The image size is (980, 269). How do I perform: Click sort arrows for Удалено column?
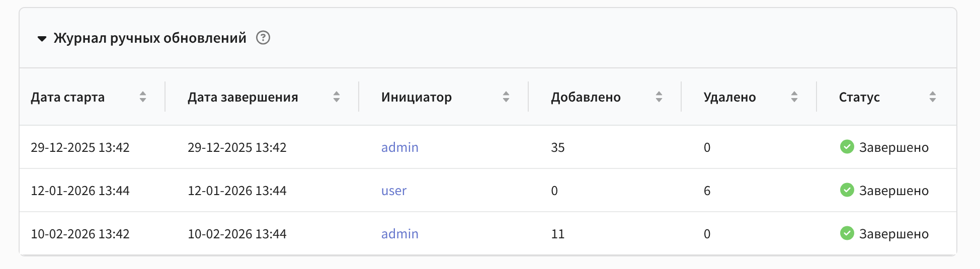coord(794,97)
